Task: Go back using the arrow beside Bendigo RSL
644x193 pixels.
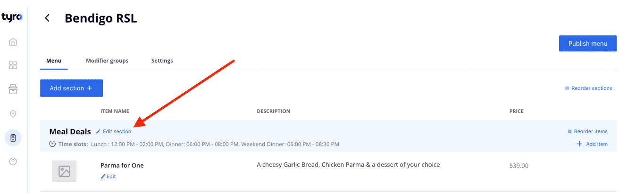Action: tap(47, 18)
